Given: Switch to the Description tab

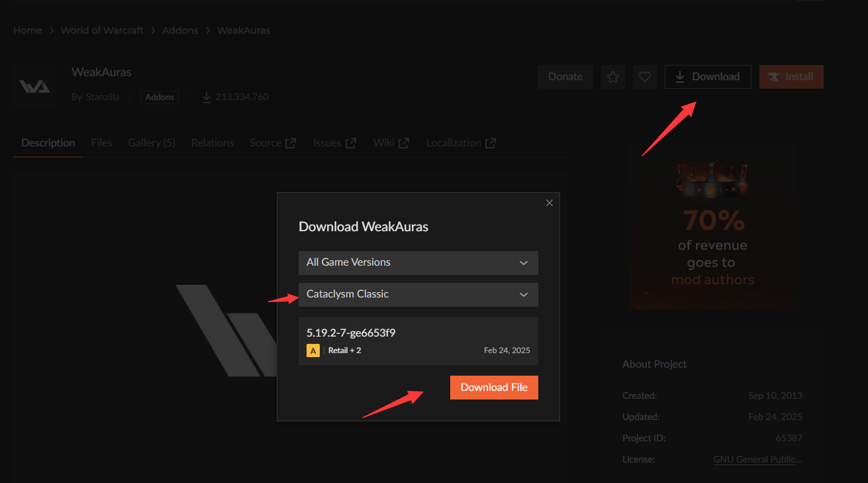Looking at the screenshot, I should [48, 143].
